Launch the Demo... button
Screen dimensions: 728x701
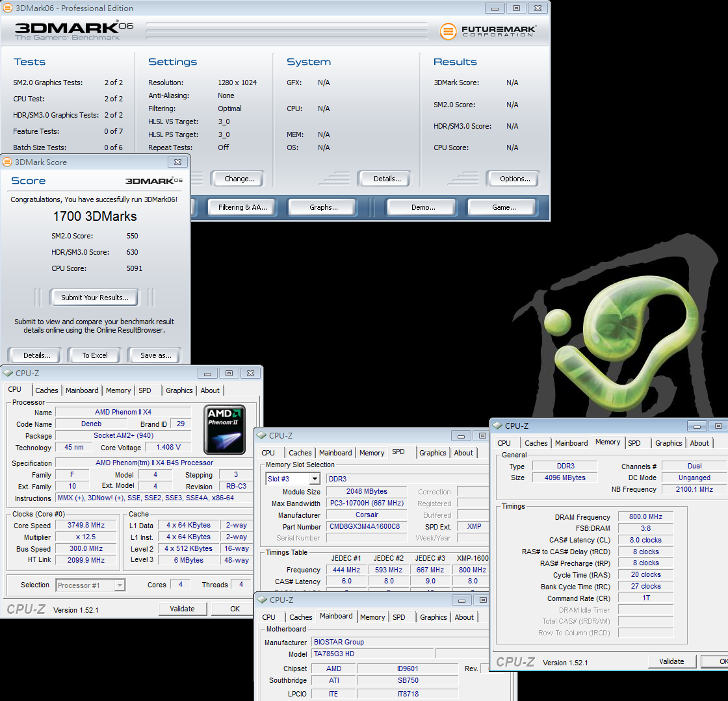click(423, 207)
